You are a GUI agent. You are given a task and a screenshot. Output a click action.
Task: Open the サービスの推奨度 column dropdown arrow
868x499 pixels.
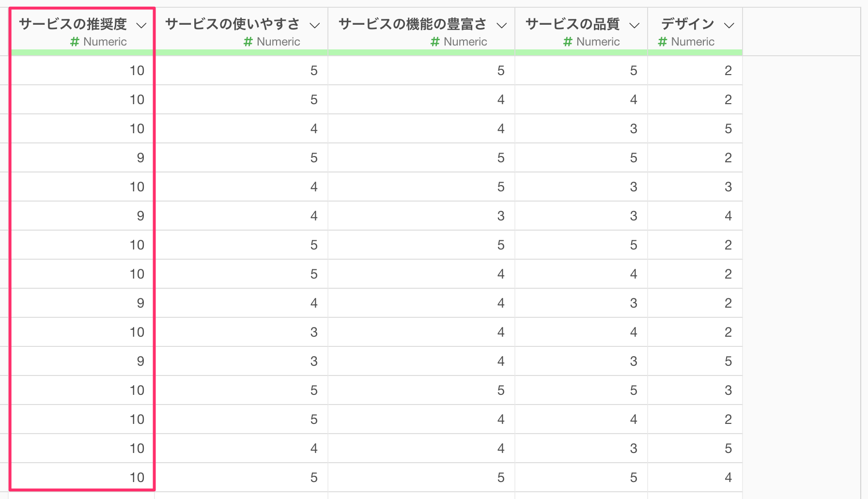click(141, 25)
